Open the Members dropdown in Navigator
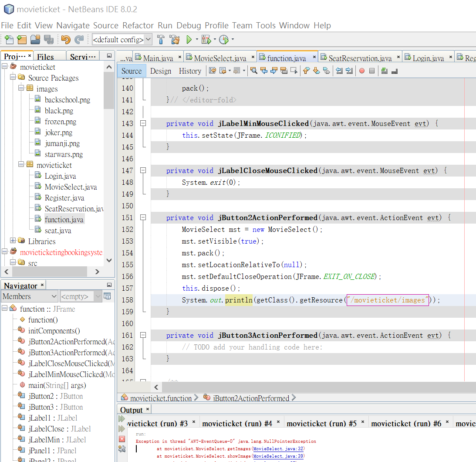The width and height of the screenshot is (476, 462). point(30,296)
